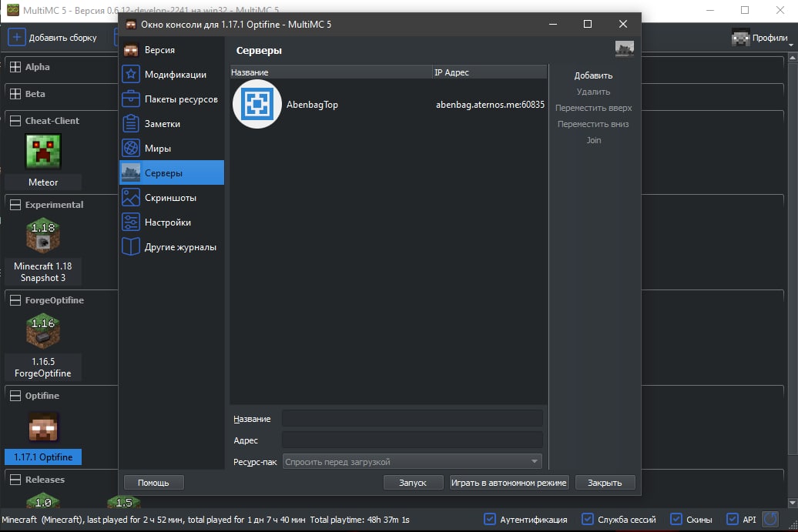Sort by the IP Адрес column header

click(490, 72)
